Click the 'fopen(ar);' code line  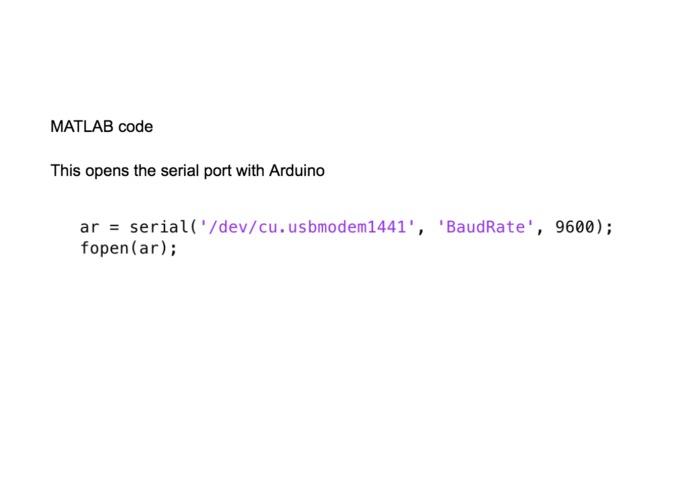click(129, 248)
